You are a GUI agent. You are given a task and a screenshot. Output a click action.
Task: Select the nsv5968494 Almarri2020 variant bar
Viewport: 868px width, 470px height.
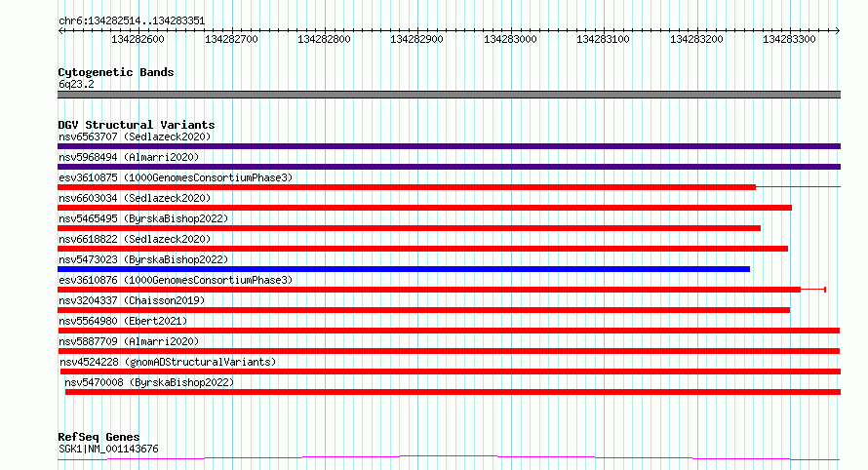coord(449,167)
